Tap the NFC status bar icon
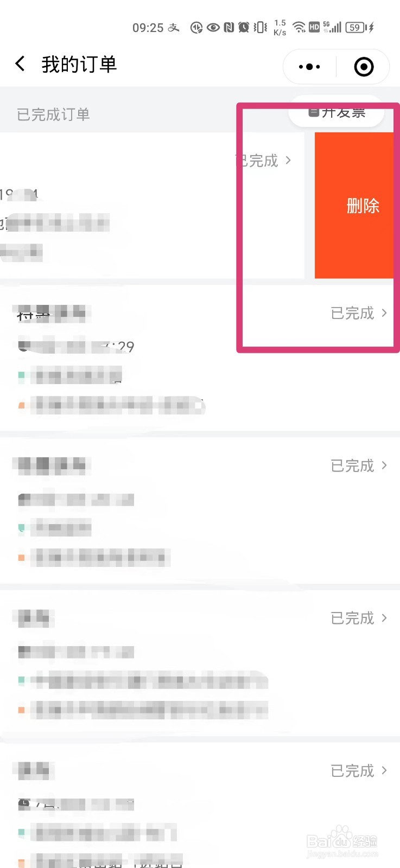The height and width of the screenshot is (868, 400). pos(229,27)
